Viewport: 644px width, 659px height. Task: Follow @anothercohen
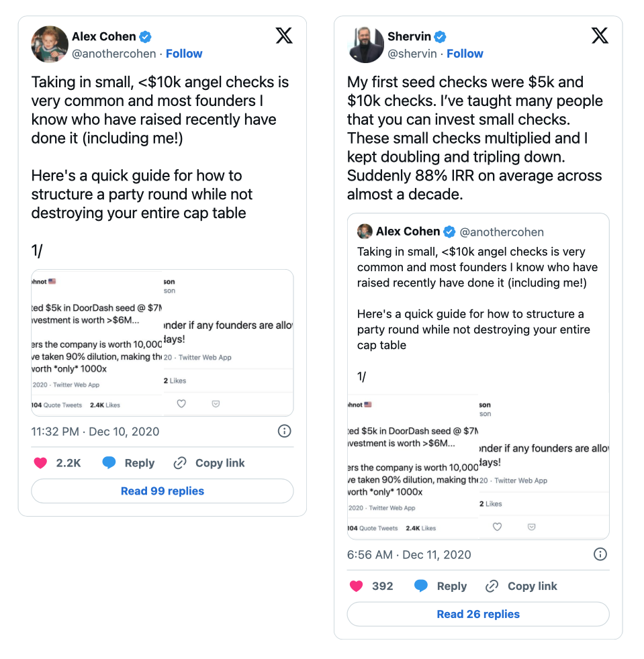point(184,54)
